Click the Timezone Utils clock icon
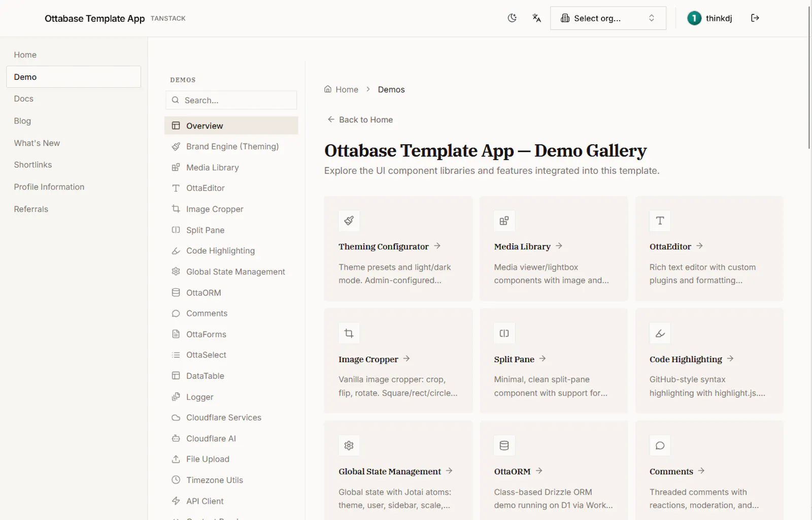 click(176, 480)
